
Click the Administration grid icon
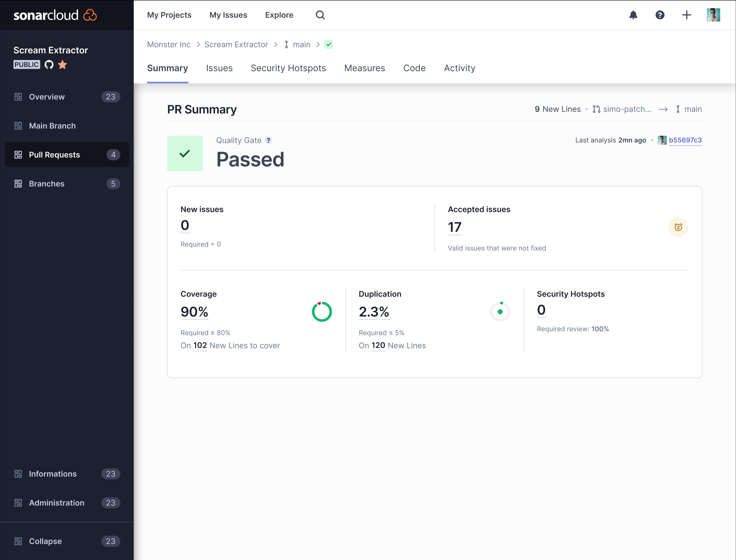18,503
